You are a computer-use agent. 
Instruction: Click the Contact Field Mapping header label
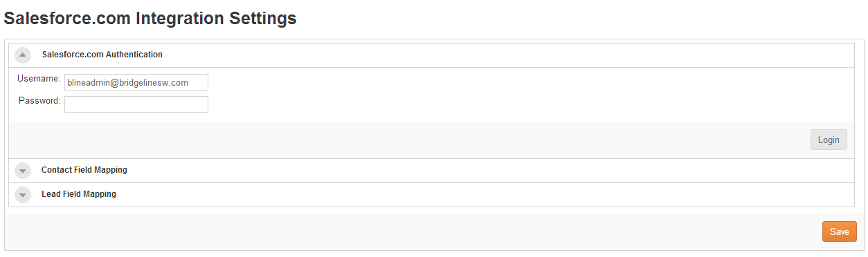[84, 169]
